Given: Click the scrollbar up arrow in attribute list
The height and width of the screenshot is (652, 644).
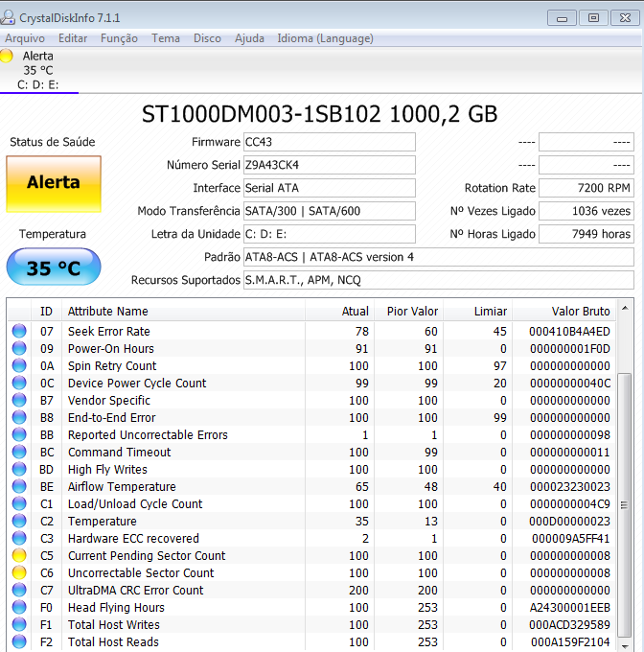Looking at the screenshot, I should point(626,308).
